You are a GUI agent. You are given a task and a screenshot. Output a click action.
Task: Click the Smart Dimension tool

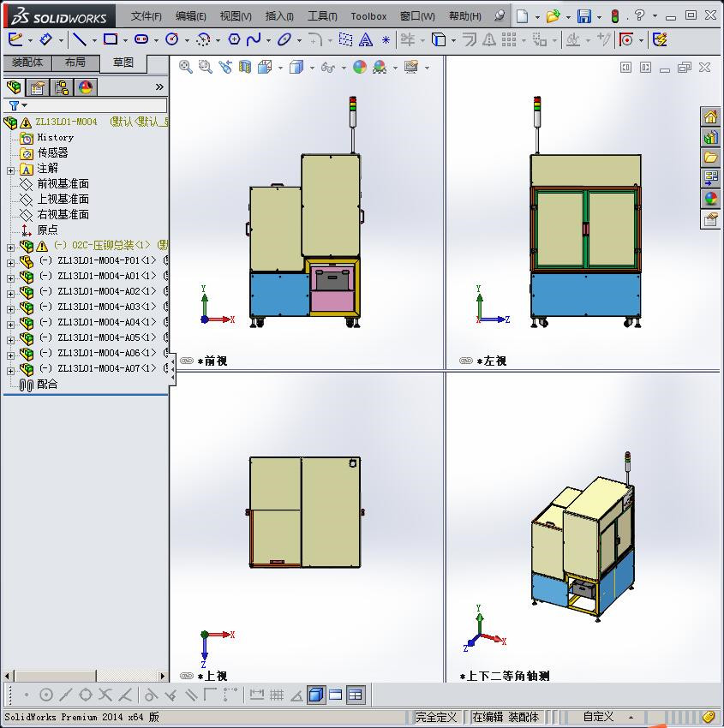pos(45,39)
